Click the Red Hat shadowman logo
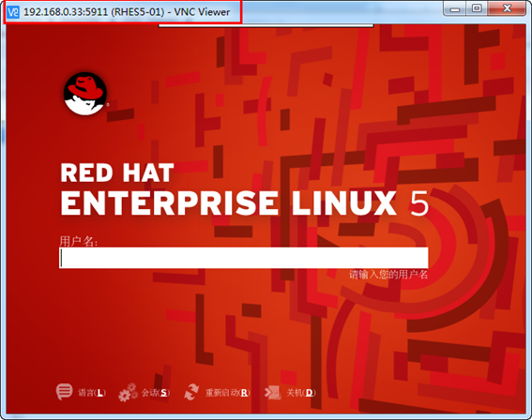The width and height of the screenshot is (532, 420). 85,94
